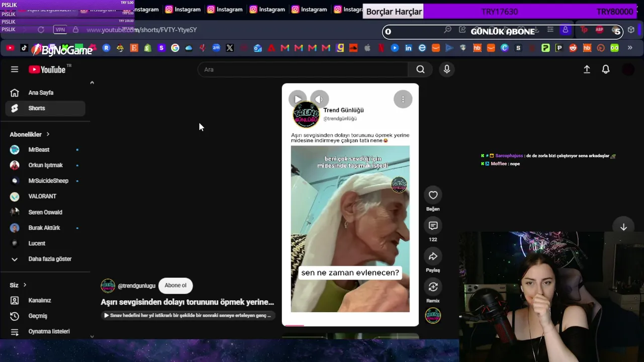Open the YouTube bookmark in bookmarks bar
Screen dimensions: 644x362
pyautogui.click(x=10, y=48)
